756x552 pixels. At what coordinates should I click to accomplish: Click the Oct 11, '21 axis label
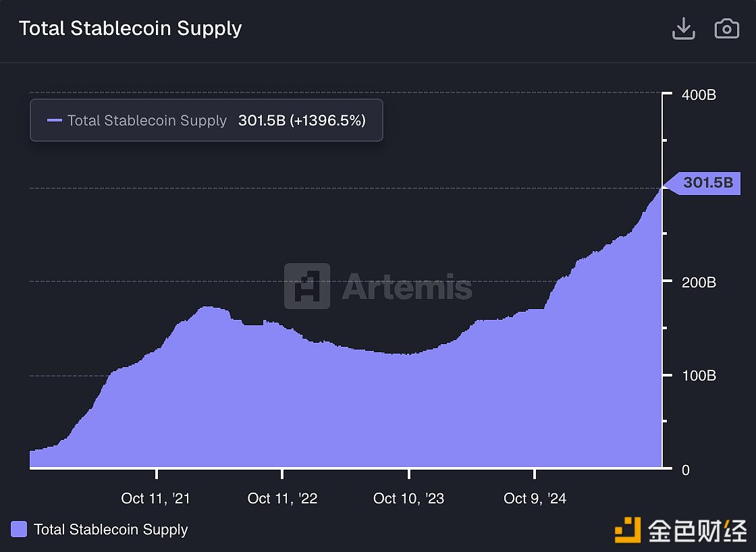pos(155,499)
